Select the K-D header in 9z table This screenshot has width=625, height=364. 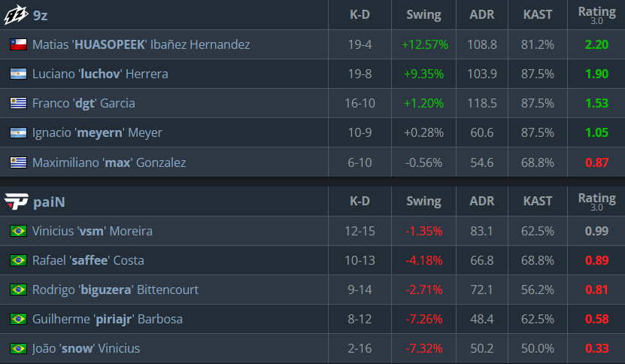coord(360,15)
